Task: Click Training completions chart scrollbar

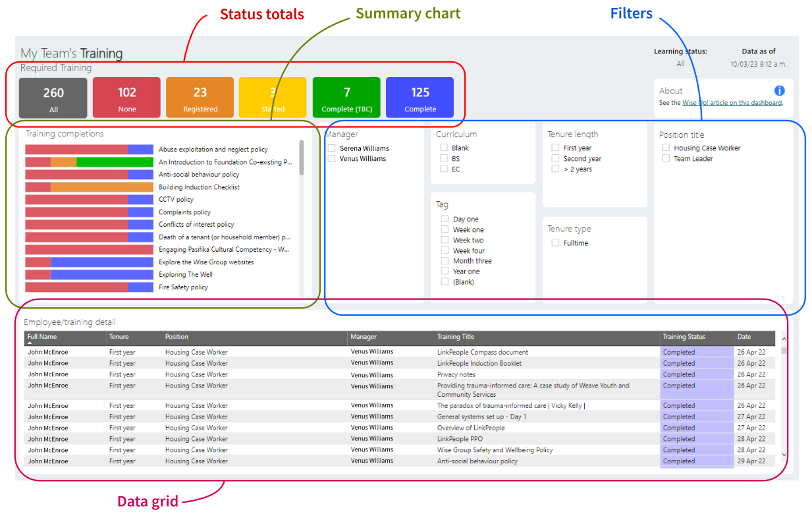Action: [302, 158]
